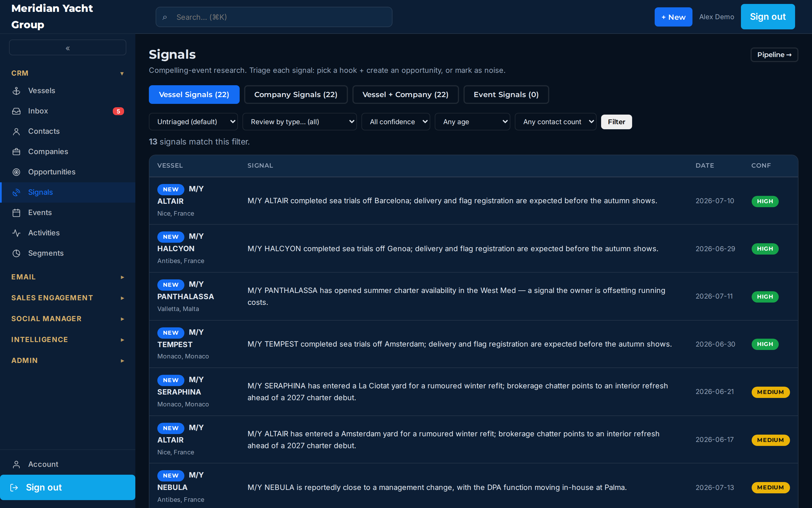Click the TEMPEST sea trials signal text

tap(460, 344)
